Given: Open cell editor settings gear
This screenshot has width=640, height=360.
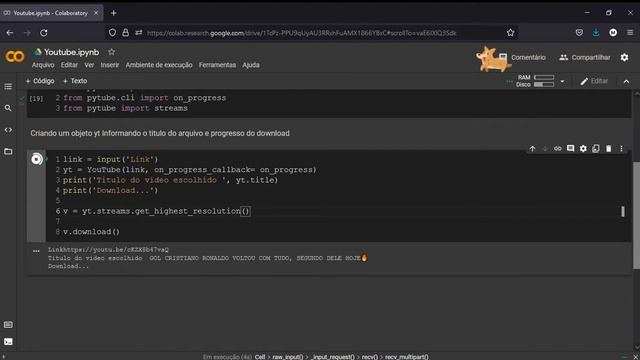Looking at the screenshot, I should coord(583,149).
